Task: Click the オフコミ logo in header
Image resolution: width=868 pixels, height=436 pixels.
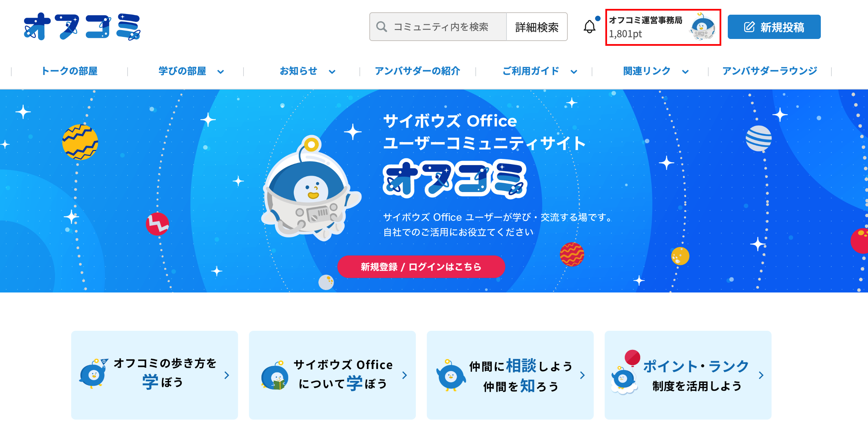Action: 82,27
